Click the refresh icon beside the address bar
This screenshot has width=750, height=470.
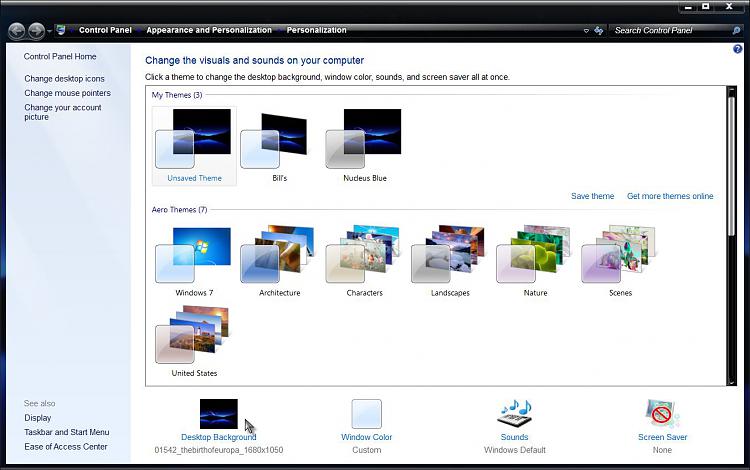598,31
